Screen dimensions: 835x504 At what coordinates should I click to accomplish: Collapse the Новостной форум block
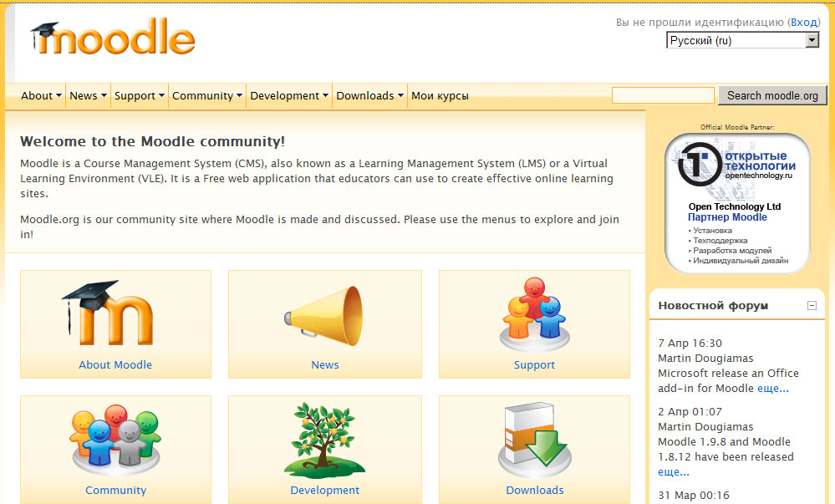coord(812,305)
